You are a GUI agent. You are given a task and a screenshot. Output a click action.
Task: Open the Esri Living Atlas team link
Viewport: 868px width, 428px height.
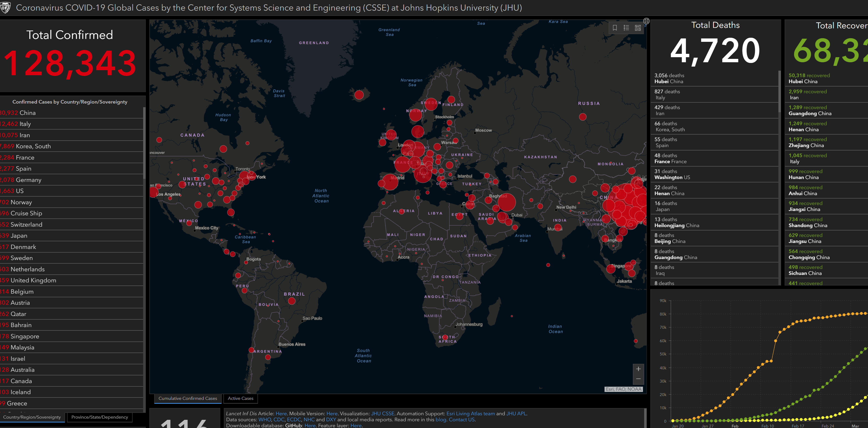471,414
